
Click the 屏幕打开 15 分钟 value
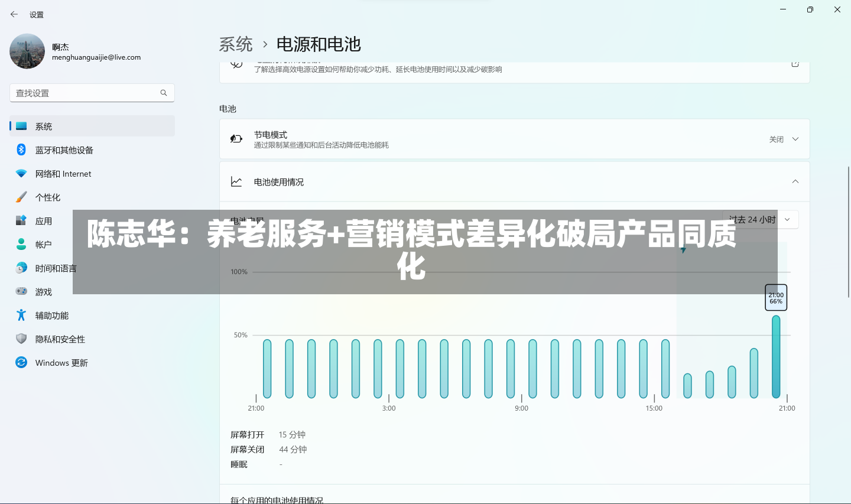pos(292,434)
